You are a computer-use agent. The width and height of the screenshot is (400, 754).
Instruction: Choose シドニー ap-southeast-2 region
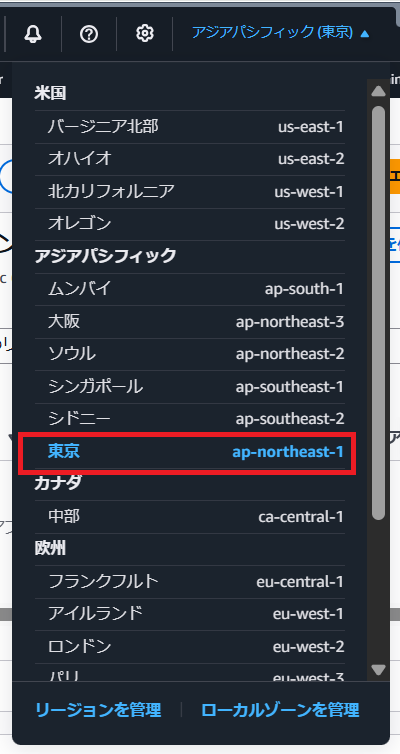point(189,419)
